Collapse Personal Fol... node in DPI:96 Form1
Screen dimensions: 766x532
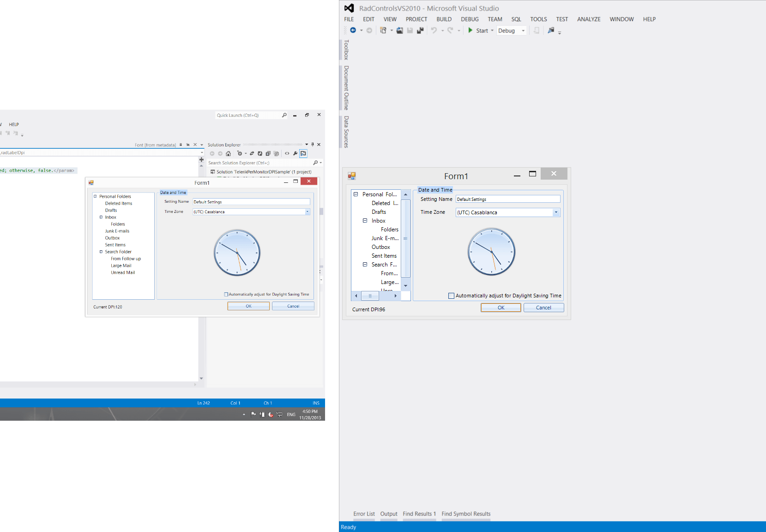(356, 194)
